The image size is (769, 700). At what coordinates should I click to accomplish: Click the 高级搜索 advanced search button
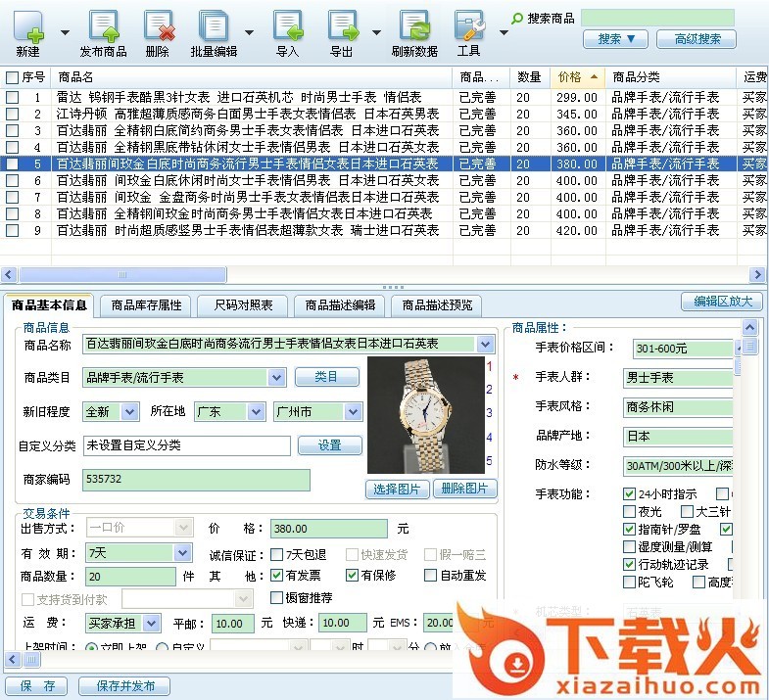[697, 39]
